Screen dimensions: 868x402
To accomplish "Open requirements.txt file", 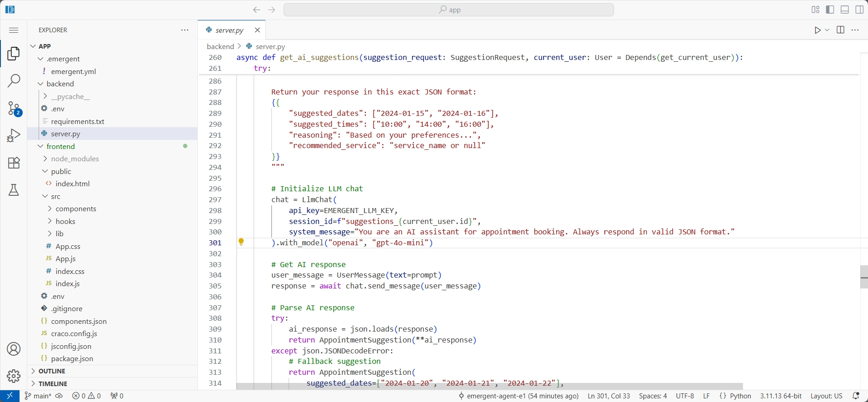I will [112, 121].
